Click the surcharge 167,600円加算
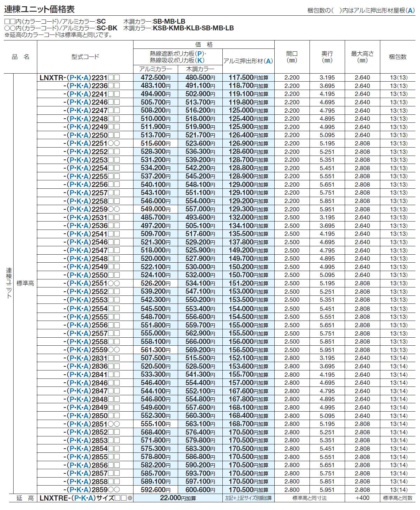Viewport: 420px width, 510px height. pyautogui.click(x=249, y=391)
